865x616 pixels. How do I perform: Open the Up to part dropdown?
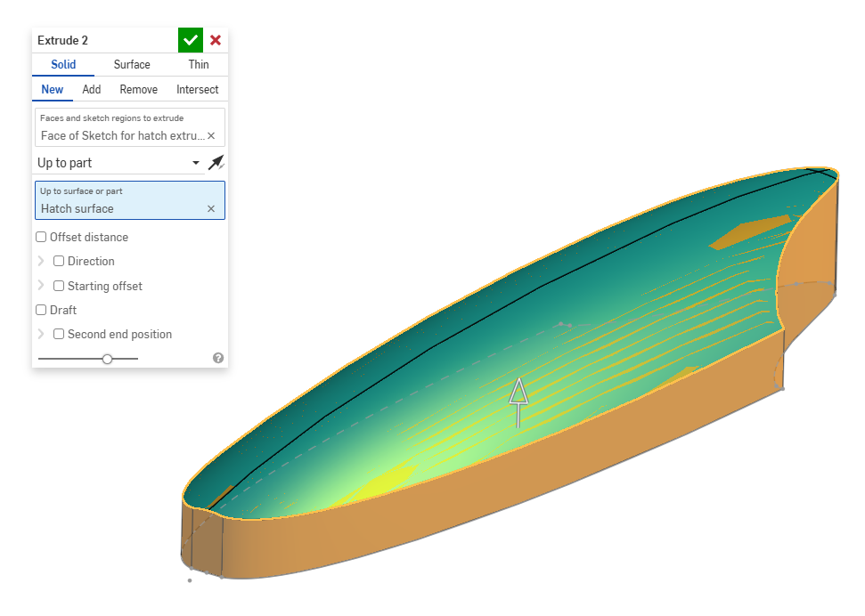click(x=118, y=163)
